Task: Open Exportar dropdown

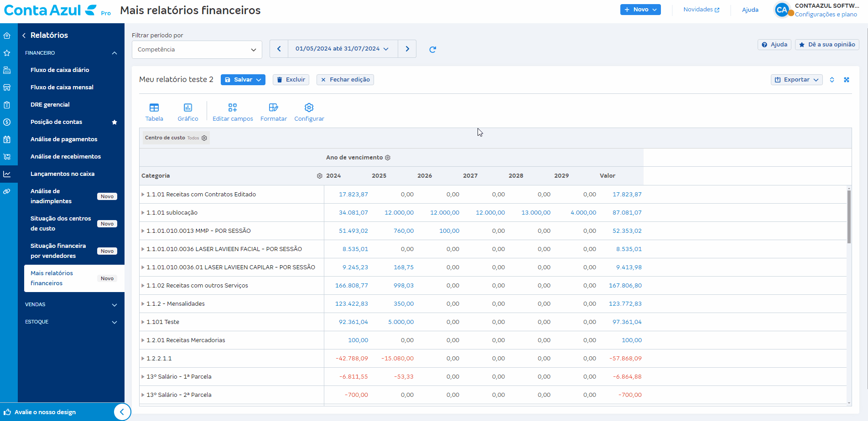Action: point(797,80)
